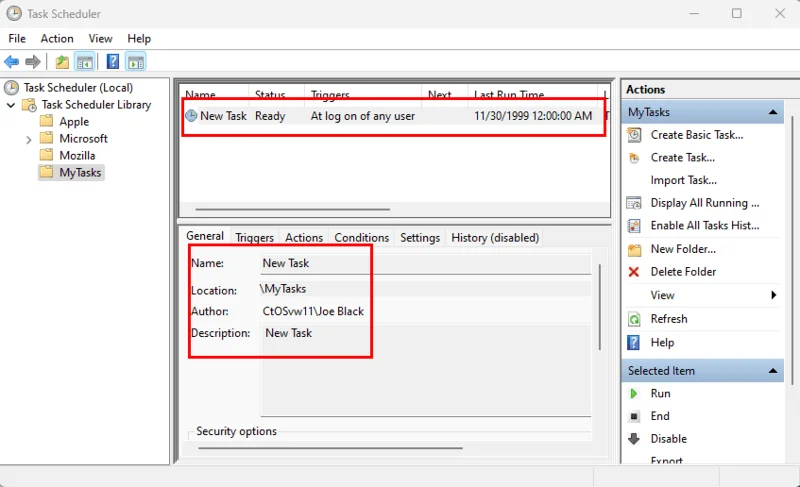Collapse the MyTasks actions section
This screenshot has width=800, height=487.
click(x=772, y=113)
